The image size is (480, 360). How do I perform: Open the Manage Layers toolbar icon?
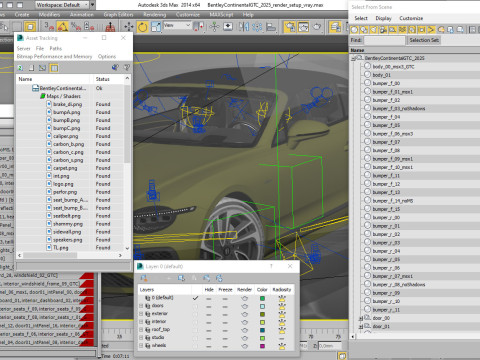[335, 27]
